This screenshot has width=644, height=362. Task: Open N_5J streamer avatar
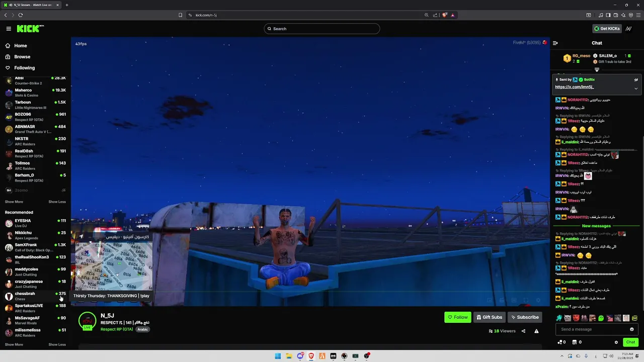tap(88, 321)
